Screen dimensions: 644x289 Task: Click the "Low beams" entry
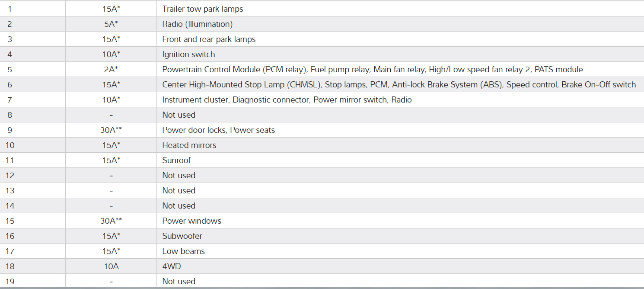click(183, 251)
